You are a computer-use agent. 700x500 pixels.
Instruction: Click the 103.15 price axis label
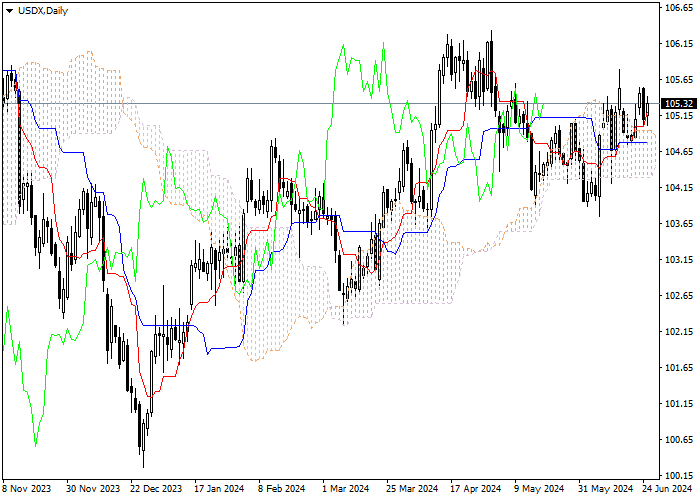pyautogui.click(x=679, y=260)
